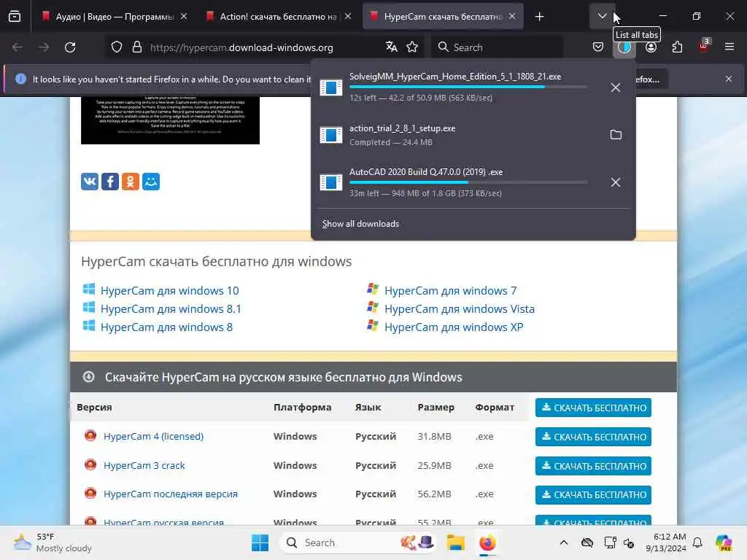This screenshot has width=747, height=560.
Task: Open the completed action_trial_2_8_1_setup.exe entry
Action: 473,135
